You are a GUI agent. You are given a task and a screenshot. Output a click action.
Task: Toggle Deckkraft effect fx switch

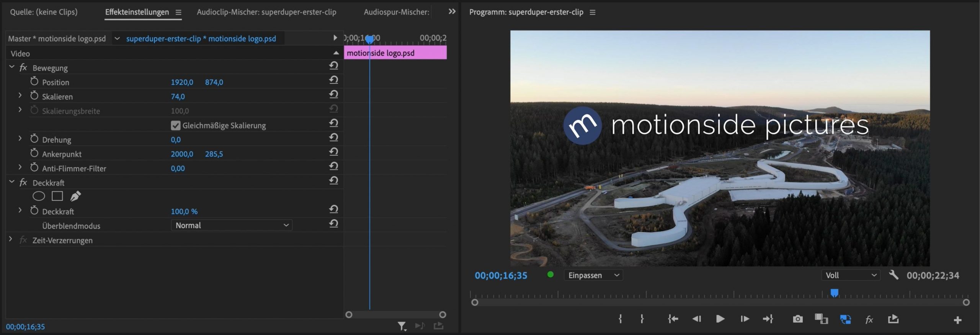click(23, 182)
